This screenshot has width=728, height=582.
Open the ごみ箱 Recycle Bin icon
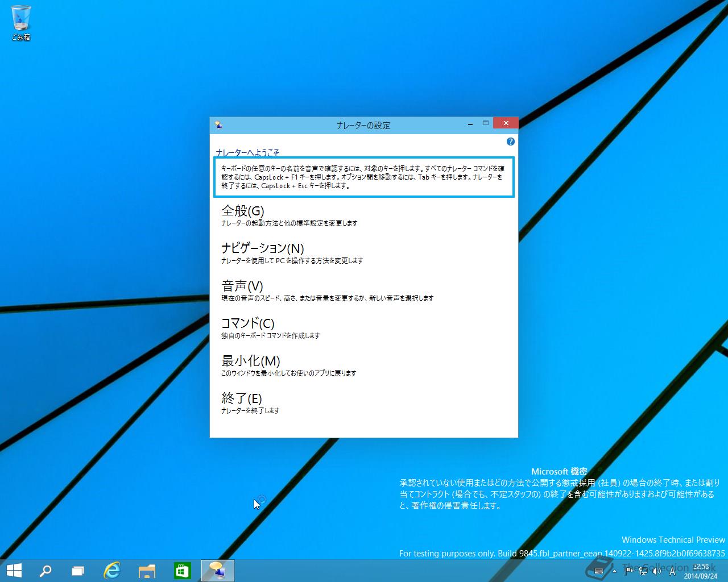(21, 23)
